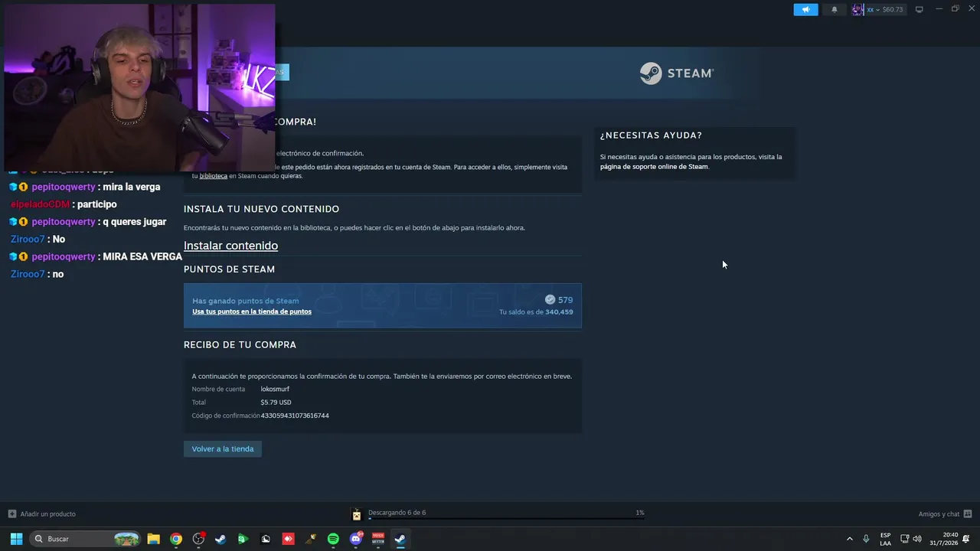Click the chat user pepitooqwerty 'q queres jugar'
The width and height of the screenshot is (980, 551).
click(x=88, y=222)
